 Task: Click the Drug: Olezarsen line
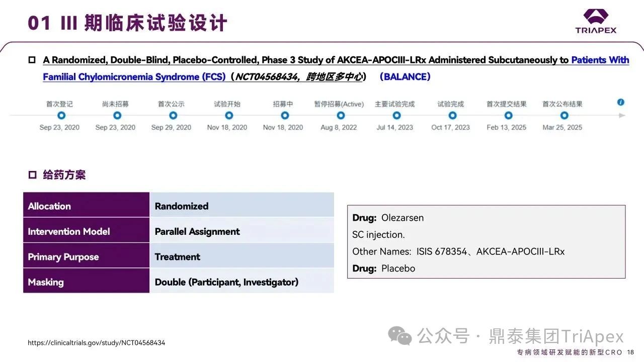click(388, 218)
